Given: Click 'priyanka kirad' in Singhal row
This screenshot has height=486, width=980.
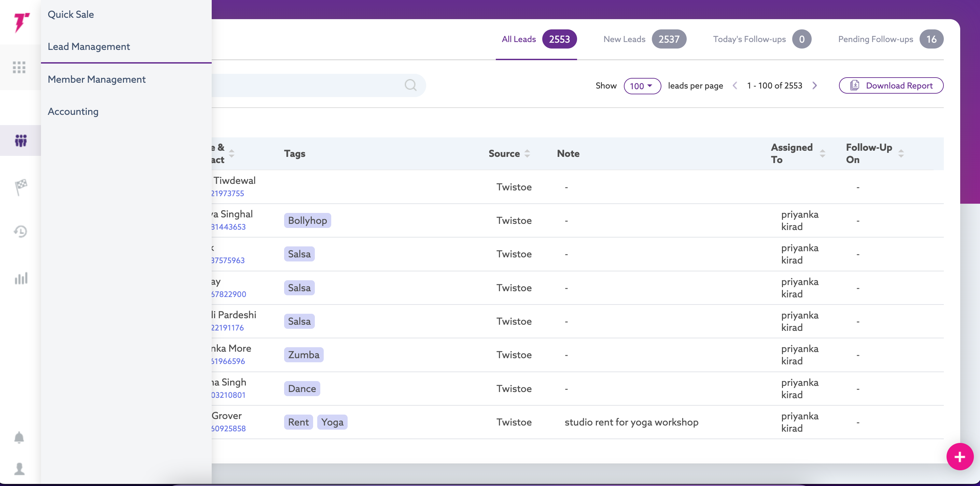Looking at the screenshot, I should (x=800, y=220).
